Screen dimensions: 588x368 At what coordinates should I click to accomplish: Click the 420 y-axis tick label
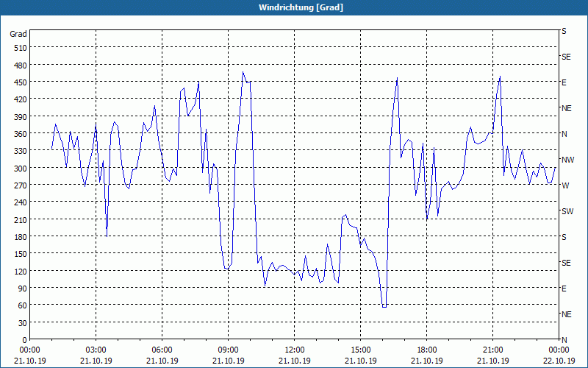21,99
